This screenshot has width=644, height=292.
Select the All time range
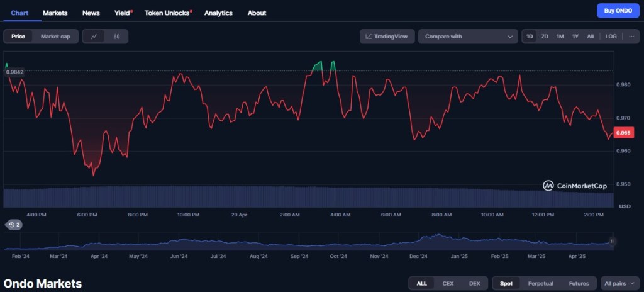pos(590,36)
